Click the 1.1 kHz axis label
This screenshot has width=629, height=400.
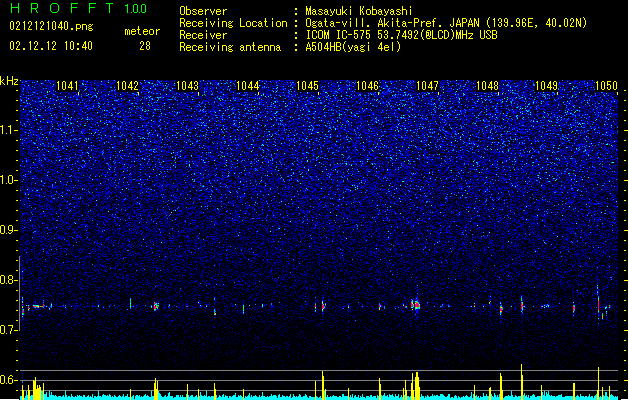point(9,130)
